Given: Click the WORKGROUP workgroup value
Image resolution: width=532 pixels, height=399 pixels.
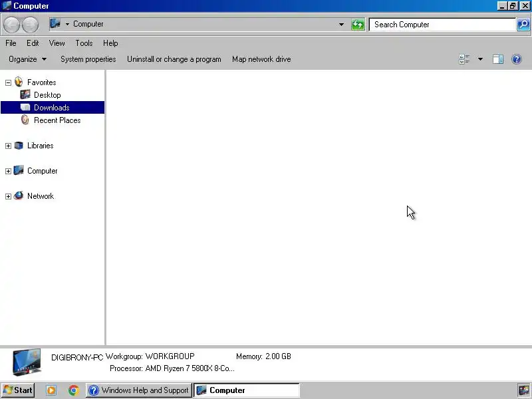Looking at the screenshot, I should [x=170, y=356].
